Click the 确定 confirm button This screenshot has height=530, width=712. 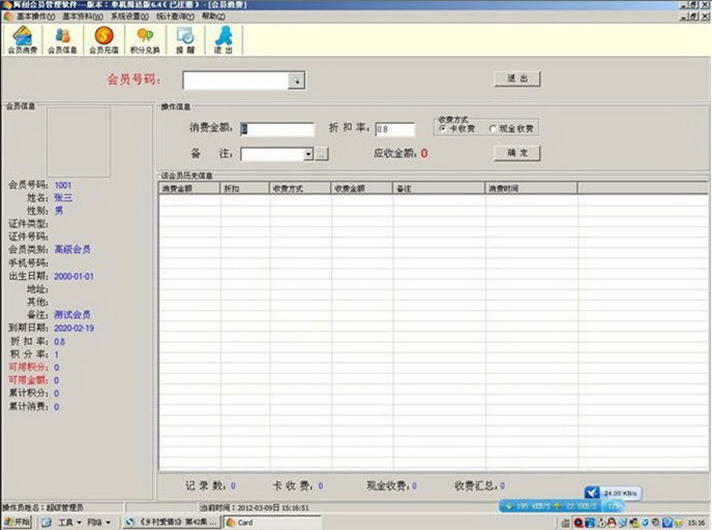coord(517,153)
